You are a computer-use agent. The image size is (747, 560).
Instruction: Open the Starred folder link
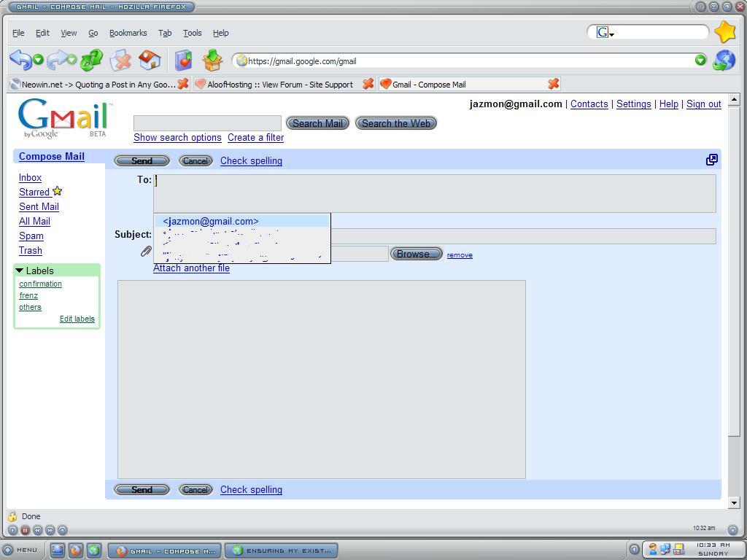click(34, 192)
